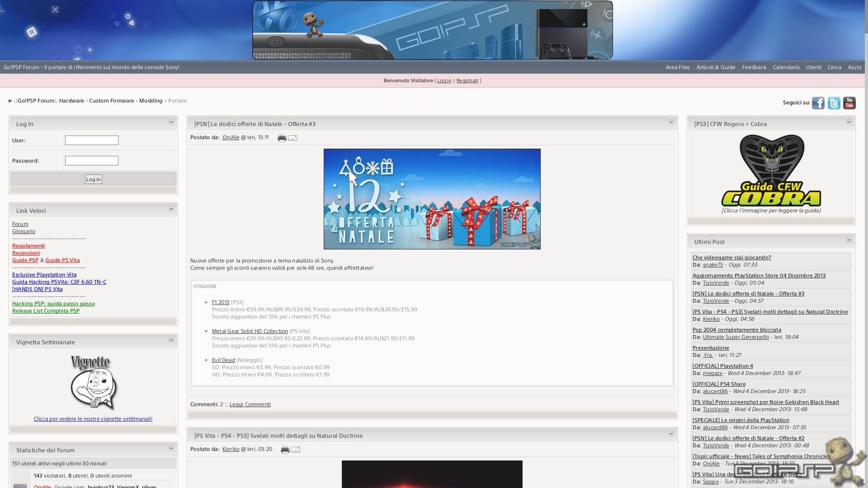Open Metal Gear Solid HD Collection link
This screenshot has width=868, height=488.
250,331
